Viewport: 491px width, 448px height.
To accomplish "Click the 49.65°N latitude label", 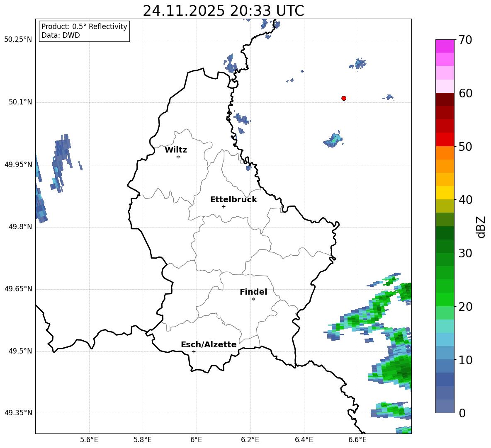I will [x=18, y=289].
